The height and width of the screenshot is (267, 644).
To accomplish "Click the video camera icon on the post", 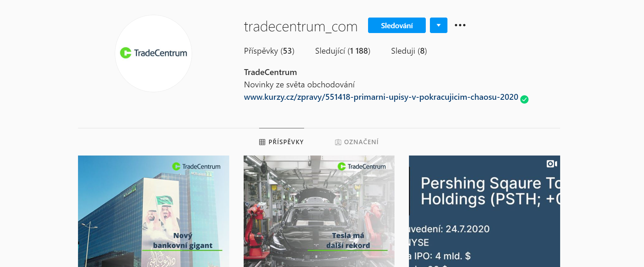I will (552, 164).
